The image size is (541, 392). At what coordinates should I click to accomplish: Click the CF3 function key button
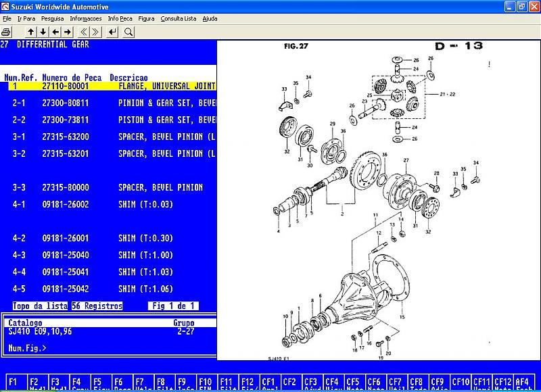[312, 383]
